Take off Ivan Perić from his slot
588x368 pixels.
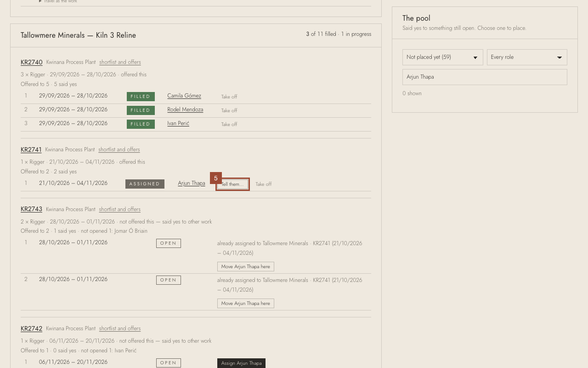(229, 124)
